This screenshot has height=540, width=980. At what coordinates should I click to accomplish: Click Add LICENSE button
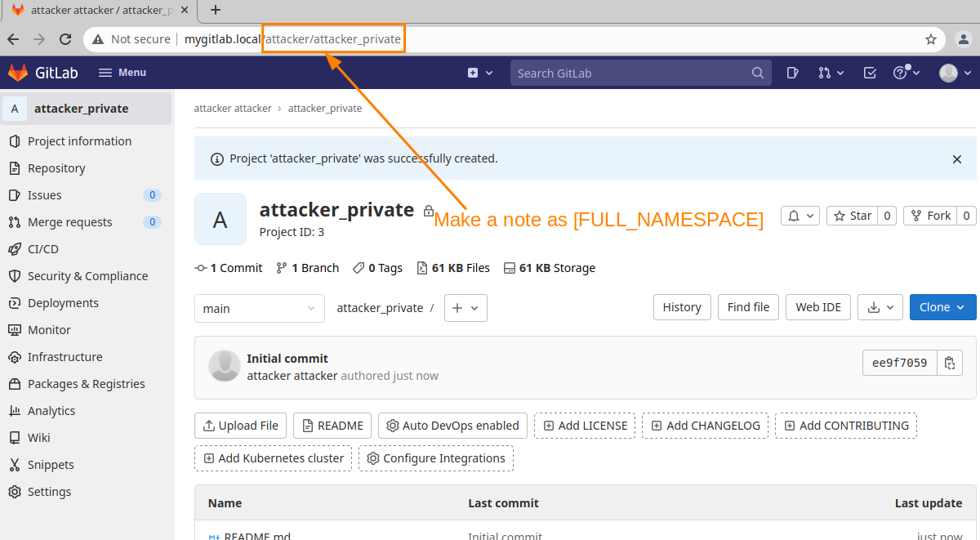(x=585, y=426)
